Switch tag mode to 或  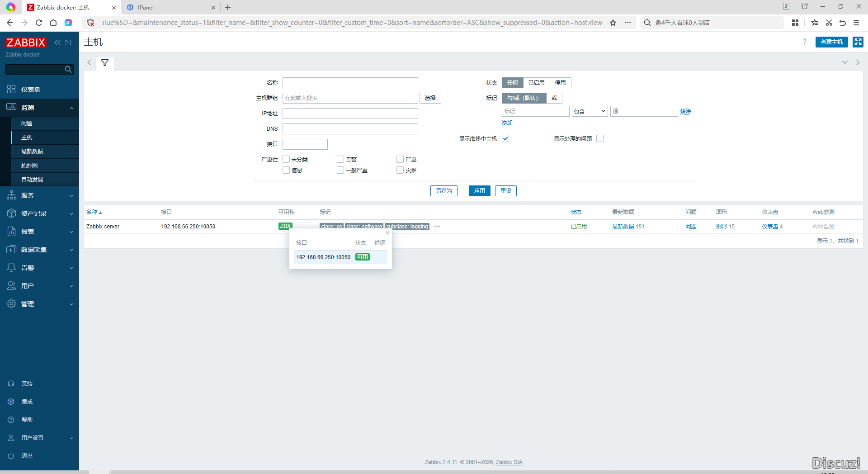(x=554, y=98)
